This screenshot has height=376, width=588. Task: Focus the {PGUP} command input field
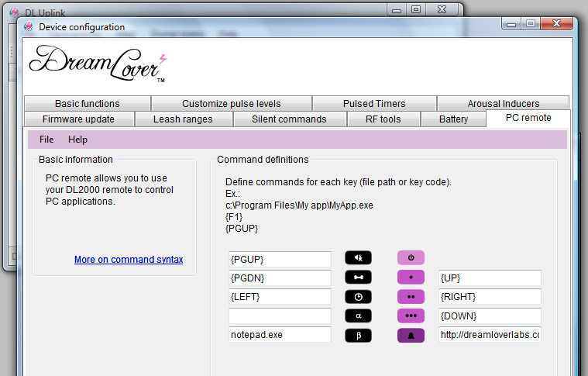280,259
